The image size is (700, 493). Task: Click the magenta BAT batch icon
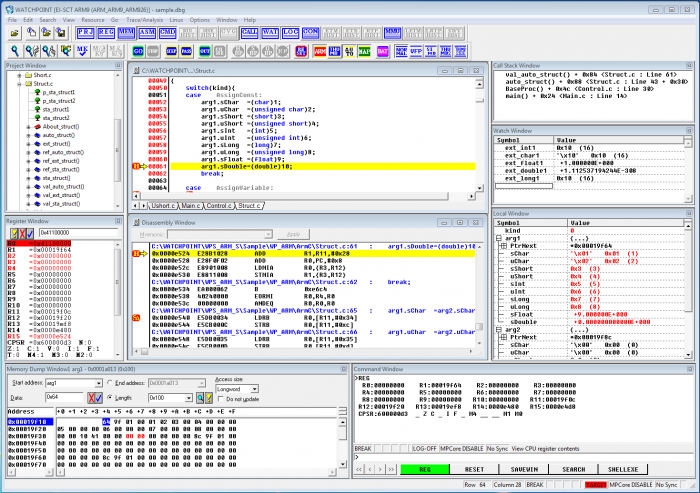click(x=383, y=51)
